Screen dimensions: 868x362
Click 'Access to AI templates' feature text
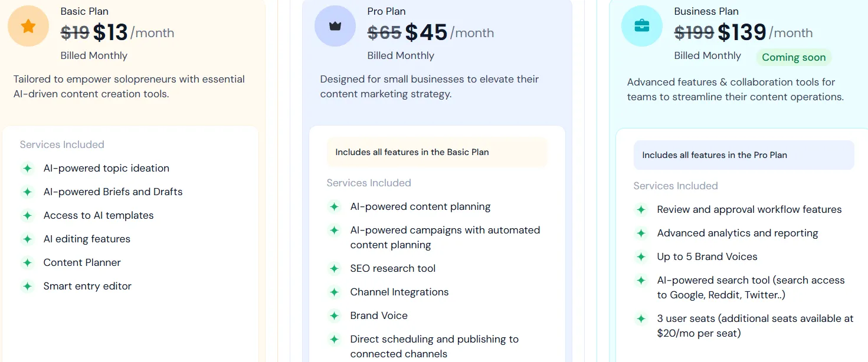(x=99, y=215)
